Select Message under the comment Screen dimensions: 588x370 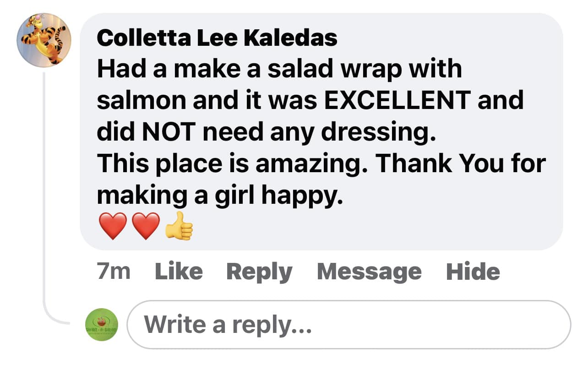coord(369,272)
